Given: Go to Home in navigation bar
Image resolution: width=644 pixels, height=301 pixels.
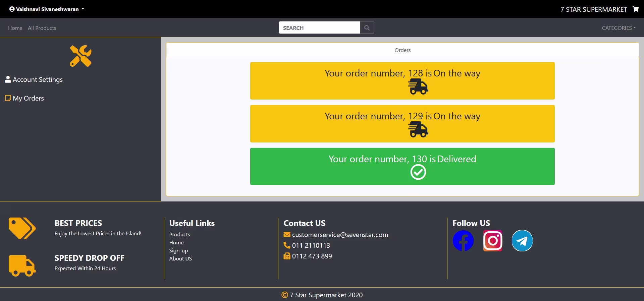Looking at the screenshot, I should tap(15, 28).
